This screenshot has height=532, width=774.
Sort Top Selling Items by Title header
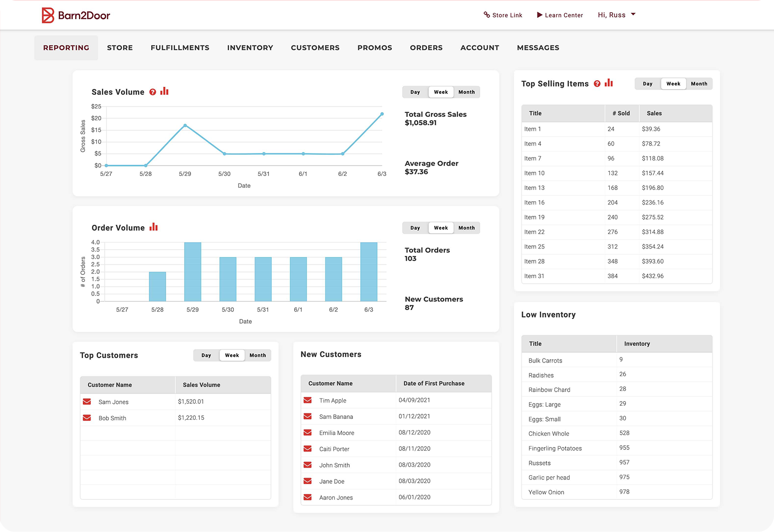(563, 113)
